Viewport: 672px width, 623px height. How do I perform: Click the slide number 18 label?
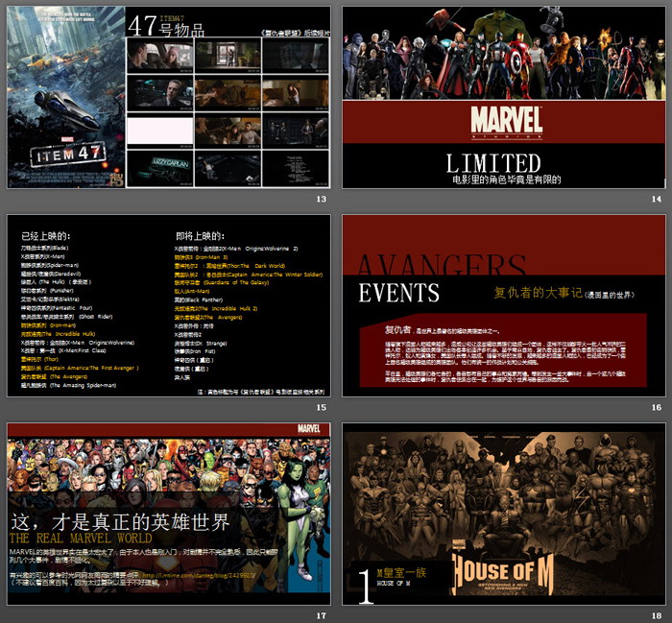[x=656, y=615]
